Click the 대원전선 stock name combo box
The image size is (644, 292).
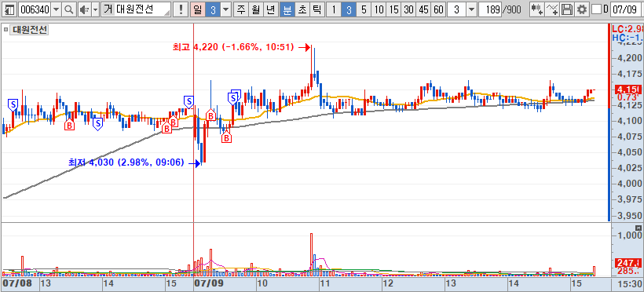[x=137, y=9]
